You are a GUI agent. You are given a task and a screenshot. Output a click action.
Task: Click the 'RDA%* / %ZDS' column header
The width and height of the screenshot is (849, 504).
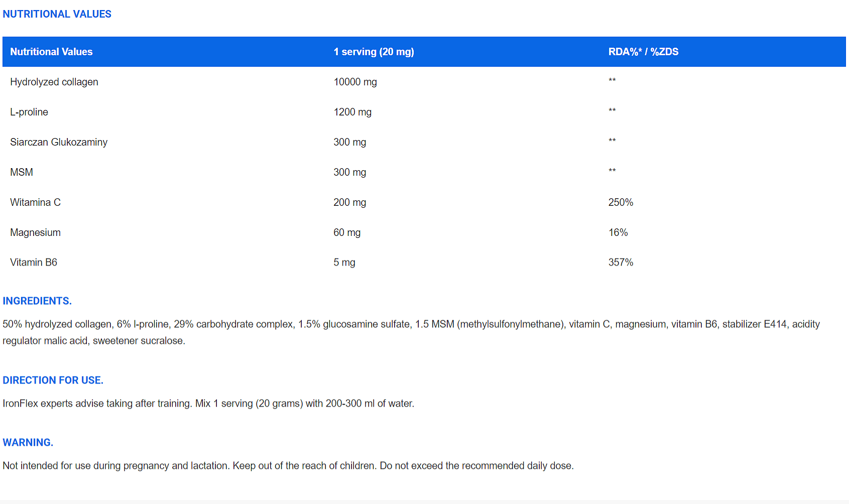pos(643,52)
